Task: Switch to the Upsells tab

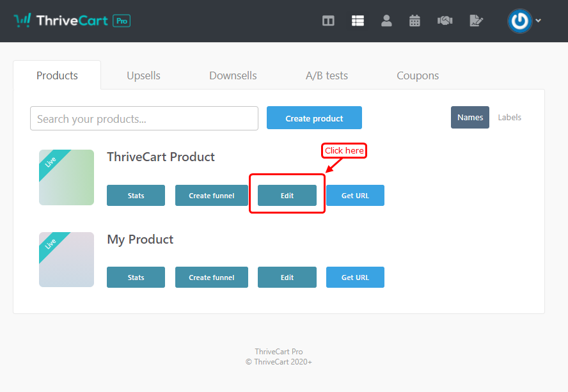Action: (143, 75)
